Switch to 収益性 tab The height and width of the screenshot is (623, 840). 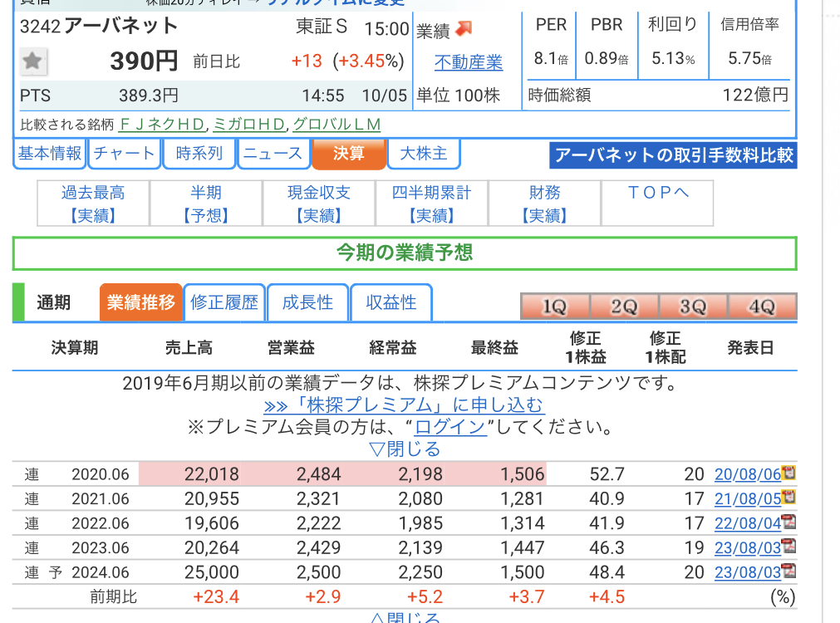[391, 302]
